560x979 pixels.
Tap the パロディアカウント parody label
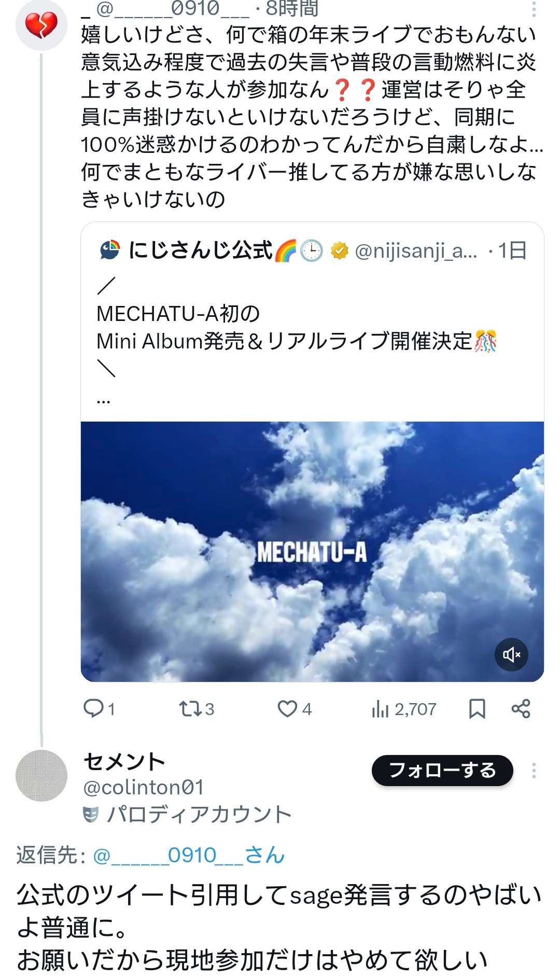[x=199, y=815]
